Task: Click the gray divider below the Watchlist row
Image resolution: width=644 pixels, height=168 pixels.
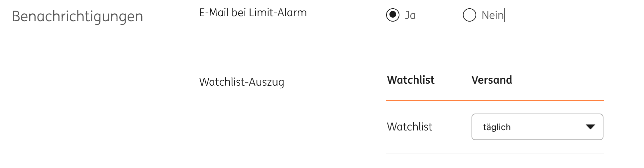Action: coord(494,153)
